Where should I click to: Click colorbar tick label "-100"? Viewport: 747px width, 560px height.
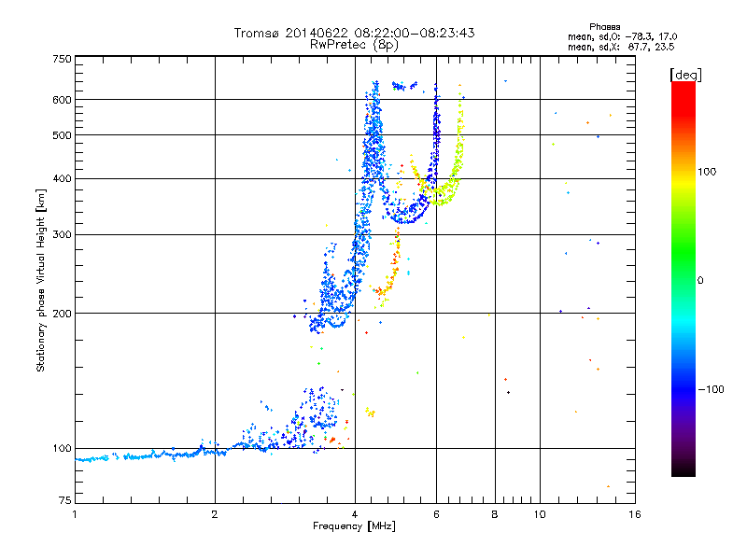pyautogui.click(x=712, y=389)
